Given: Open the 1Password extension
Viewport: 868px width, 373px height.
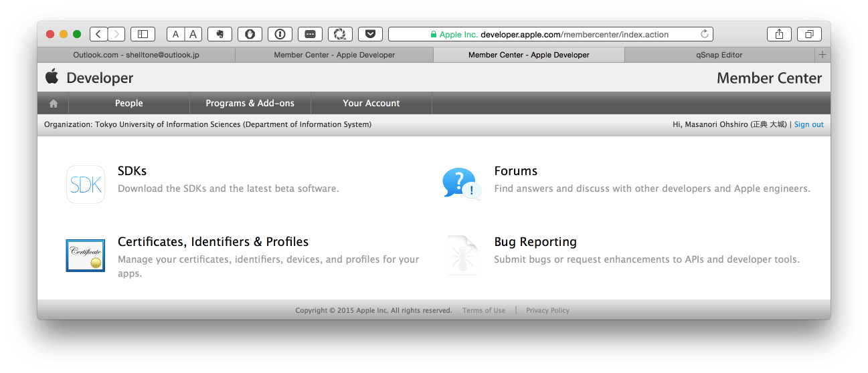Looking at the screenshot, I should point(280,34).
